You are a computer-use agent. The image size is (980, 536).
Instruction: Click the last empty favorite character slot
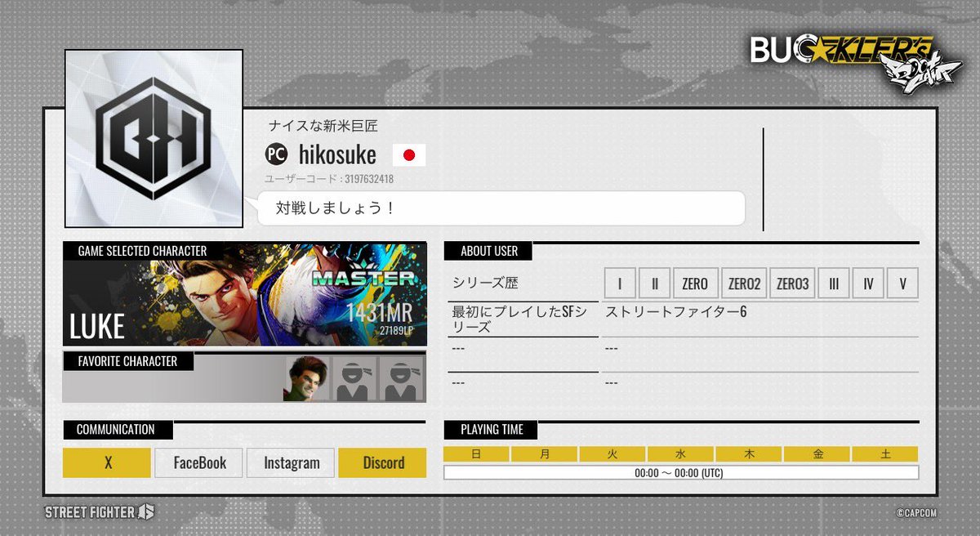pyautogui.click(x=402, y=379)
